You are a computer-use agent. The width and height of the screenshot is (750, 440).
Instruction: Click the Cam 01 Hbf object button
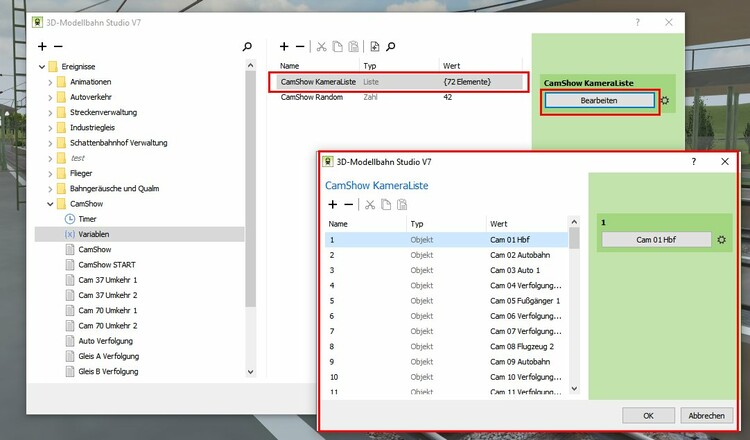pos(656,240)
